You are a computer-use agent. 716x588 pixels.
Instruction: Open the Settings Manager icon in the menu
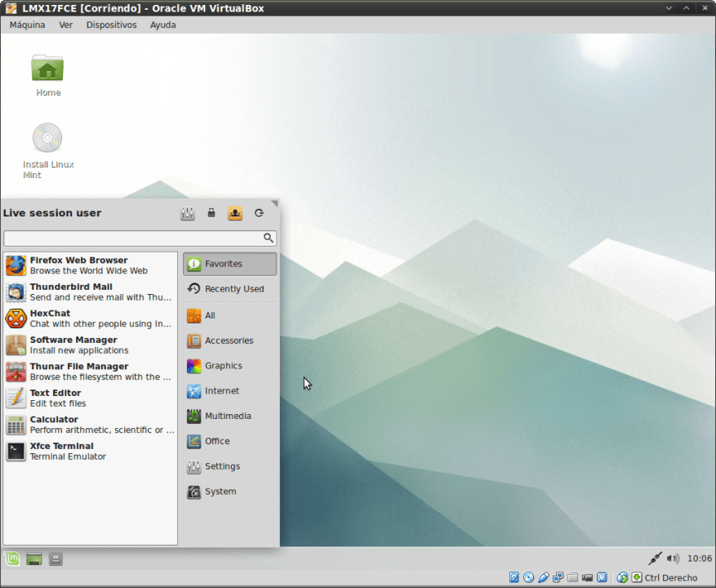click(x=187, y=213)
